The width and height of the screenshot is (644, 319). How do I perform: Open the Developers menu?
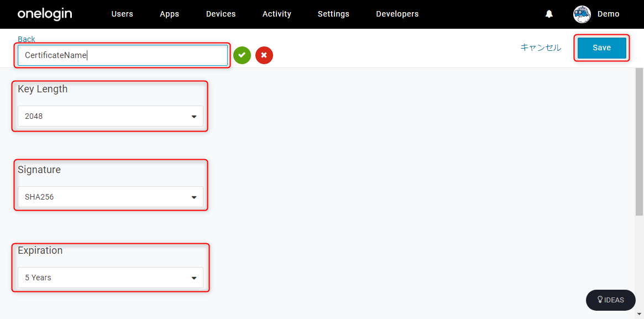(x=397, y=14)
